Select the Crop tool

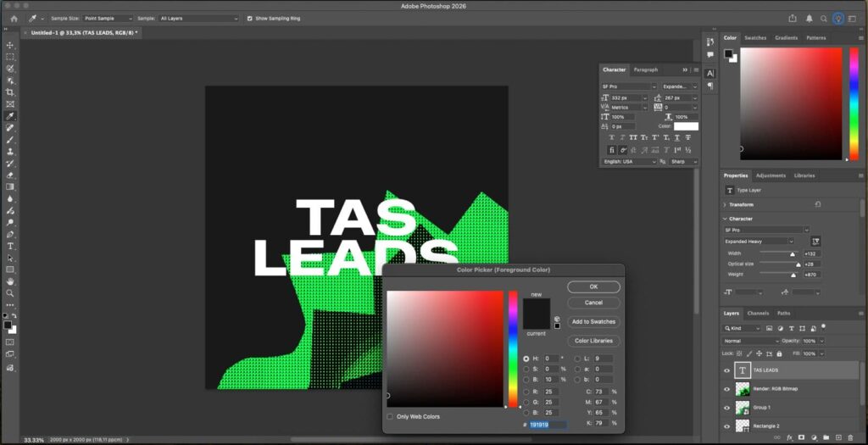[10, 92]
